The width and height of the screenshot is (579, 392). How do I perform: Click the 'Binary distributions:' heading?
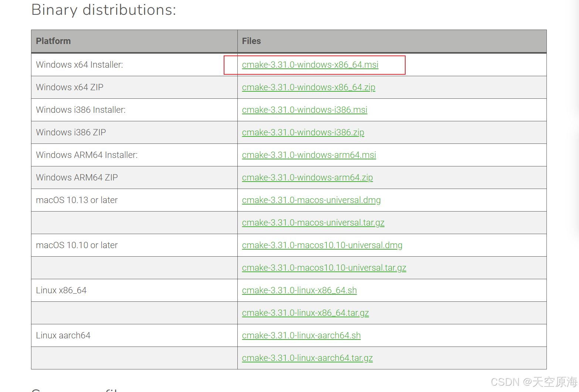click(104, 10)
